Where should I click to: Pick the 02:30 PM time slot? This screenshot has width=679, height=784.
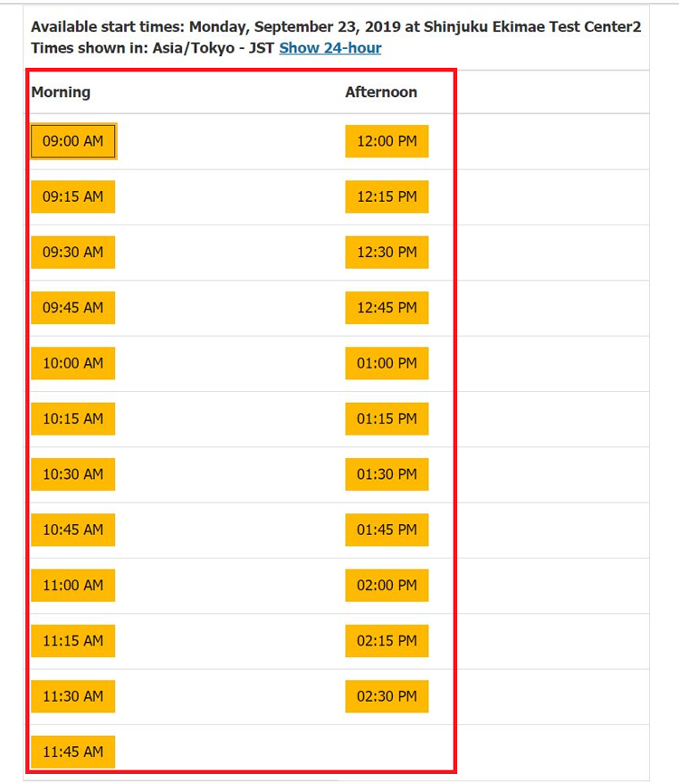[387, 696]
